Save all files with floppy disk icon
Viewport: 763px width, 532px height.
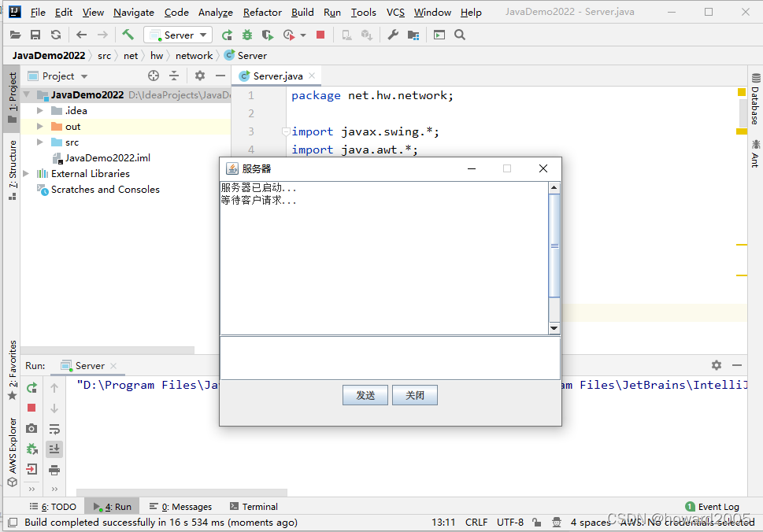(35, 35)
